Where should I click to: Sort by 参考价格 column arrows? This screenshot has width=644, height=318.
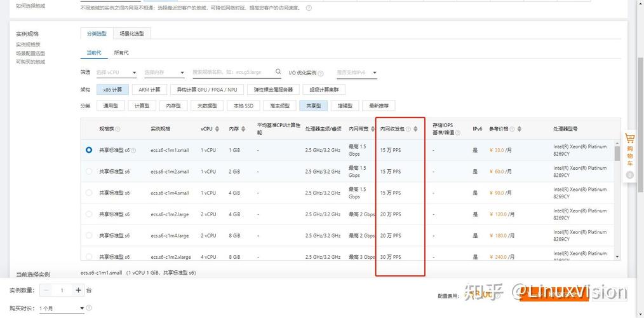click(520, 128)
